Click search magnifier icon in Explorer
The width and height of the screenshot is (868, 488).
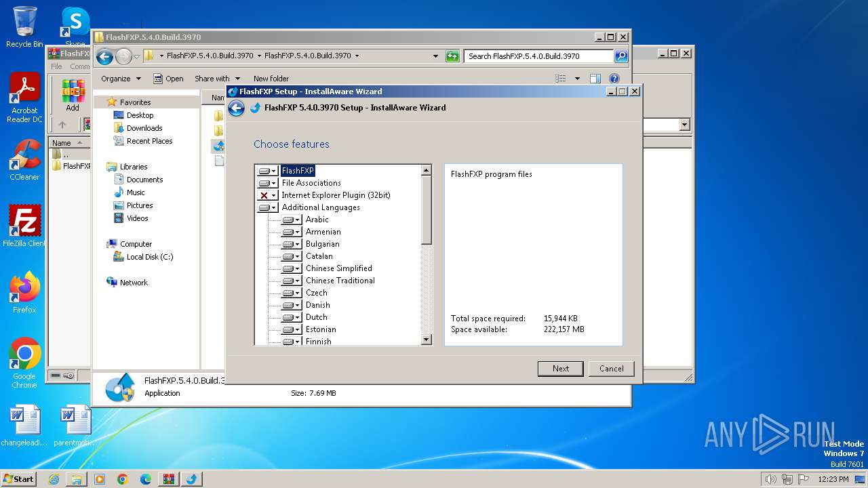coord(620,56)
